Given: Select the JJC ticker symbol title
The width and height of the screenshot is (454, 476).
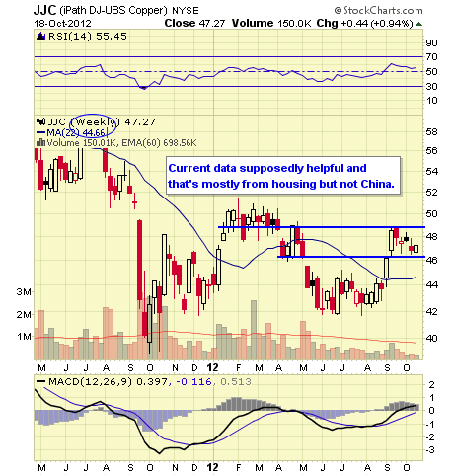Looking at the screenshot, I should pos(45,11).
